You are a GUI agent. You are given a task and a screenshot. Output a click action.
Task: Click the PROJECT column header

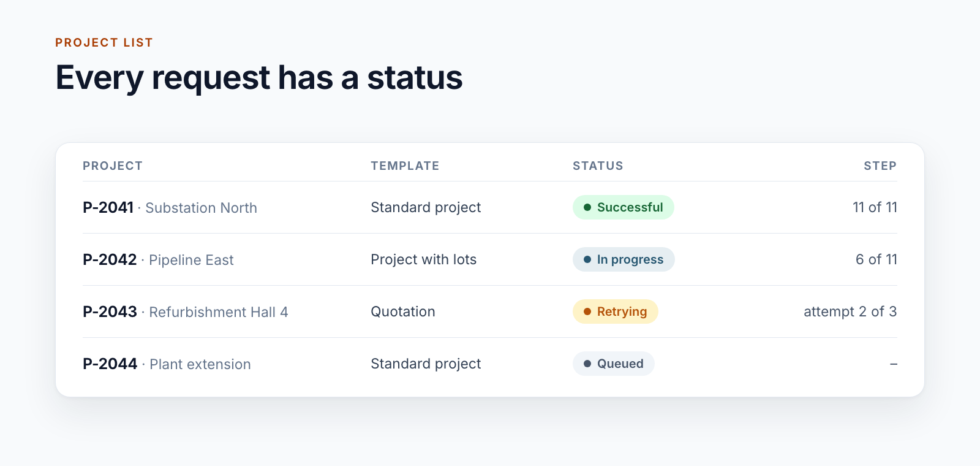113,166
